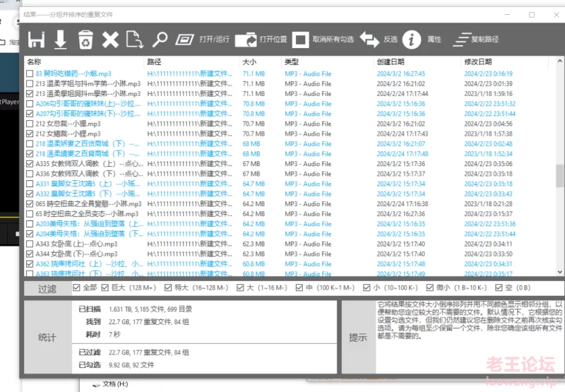Select file A344 女卧底 (下)--点心.mp3
565x392 pixels.
point(76,254)
